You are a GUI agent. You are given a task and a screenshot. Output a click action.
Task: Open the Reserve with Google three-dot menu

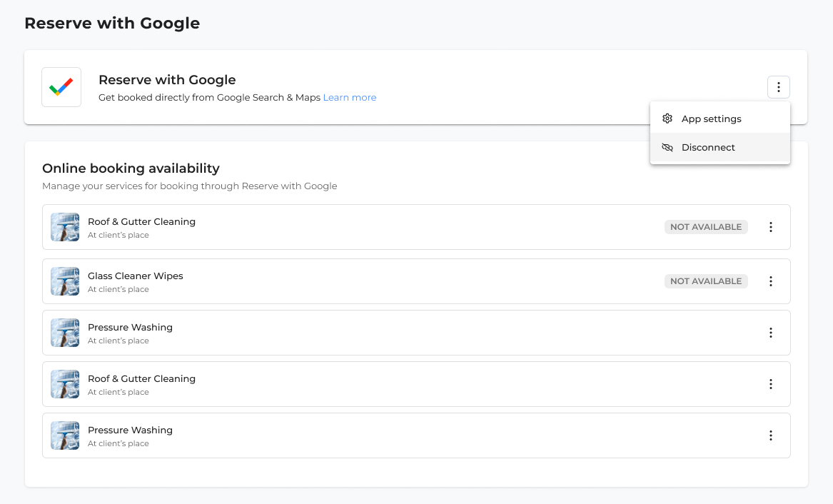click(779, 87)
